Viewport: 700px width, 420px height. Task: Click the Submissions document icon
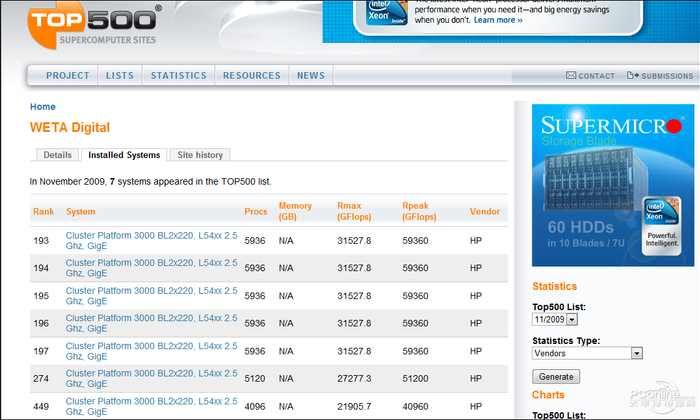point(633,75)
